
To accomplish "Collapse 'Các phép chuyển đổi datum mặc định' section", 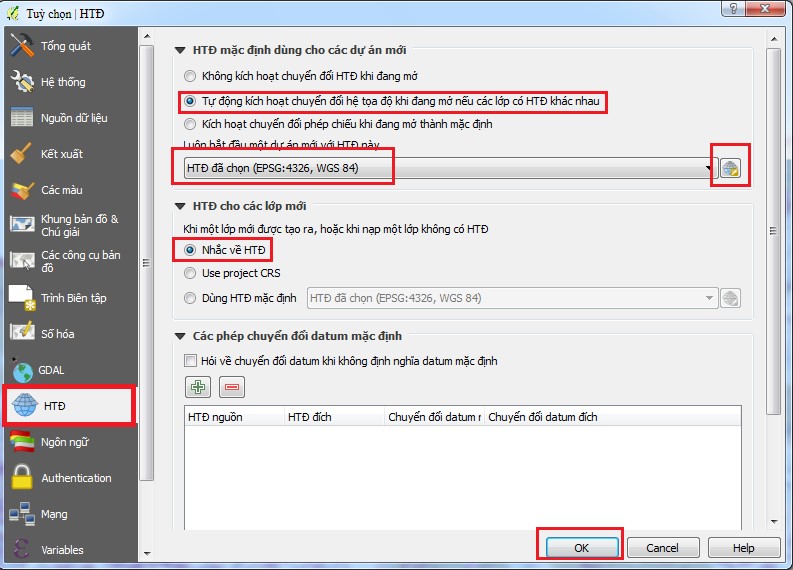I will [180, 336].
